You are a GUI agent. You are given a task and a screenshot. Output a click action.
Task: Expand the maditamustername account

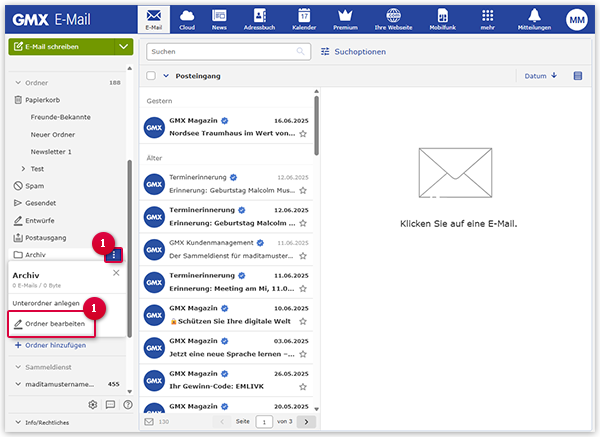point(18,384)
